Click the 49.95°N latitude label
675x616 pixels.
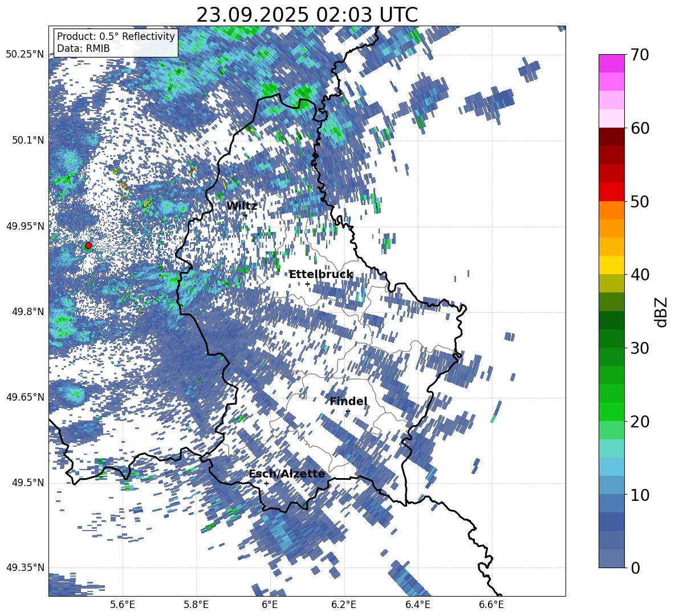coord(25,226)
